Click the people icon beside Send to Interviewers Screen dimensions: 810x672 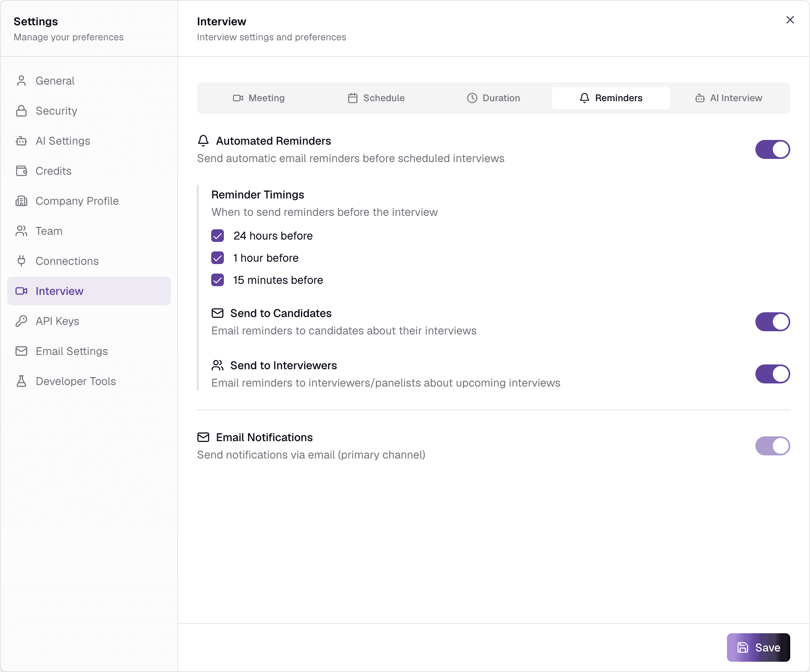coord(218,365)
